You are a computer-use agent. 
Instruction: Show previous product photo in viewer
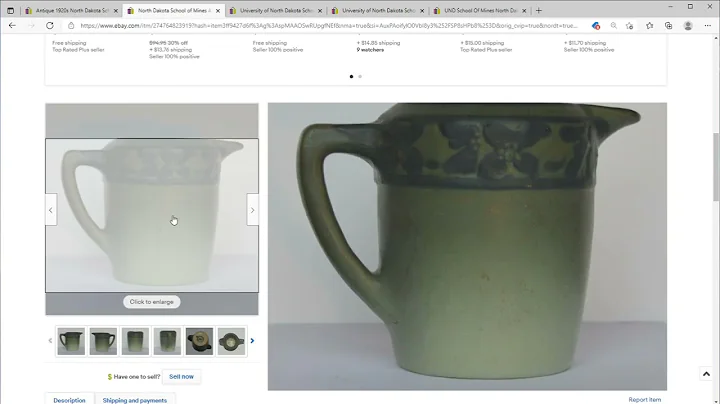51,210
